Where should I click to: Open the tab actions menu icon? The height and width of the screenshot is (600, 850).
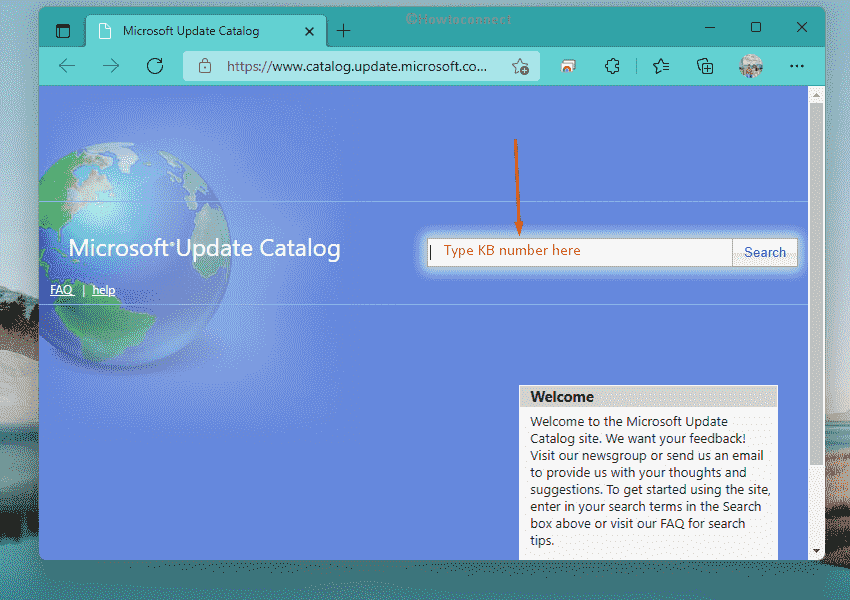point(63,31)
